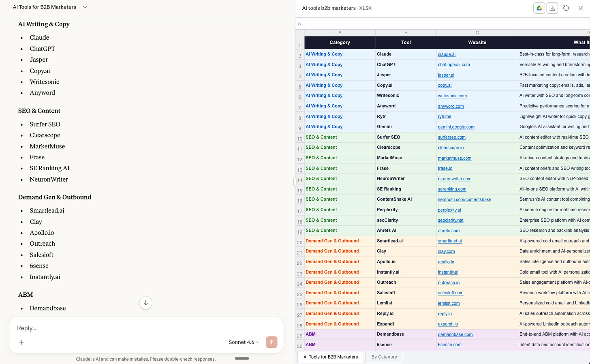Click the Google Drive save icon
This screenshot has width=590, height=364.
click(x=539, y=8)
